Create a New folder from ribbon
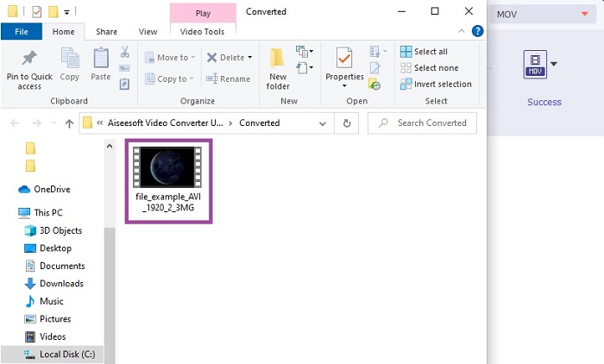The height and width of the screenshot is (364, 604). pos(278,67)
